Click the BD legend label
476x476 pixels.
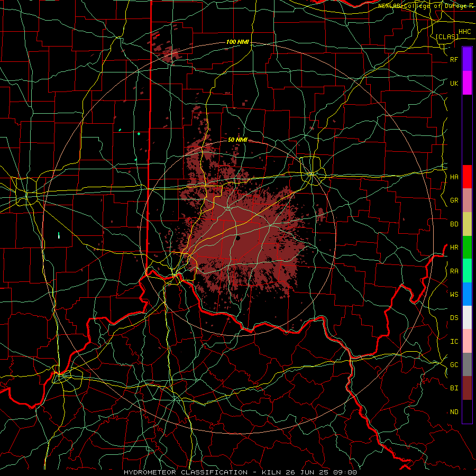click(x=454, y=224)
